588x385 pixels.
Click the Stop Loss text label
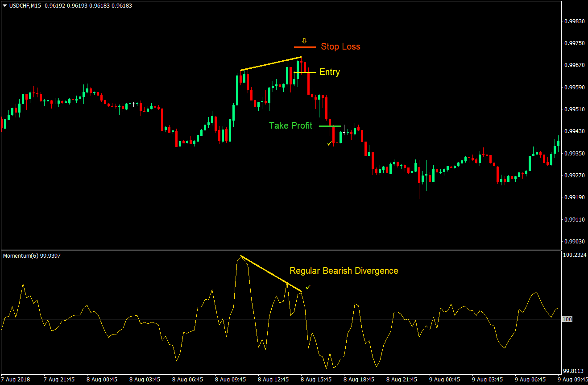(x=340, y=47)
